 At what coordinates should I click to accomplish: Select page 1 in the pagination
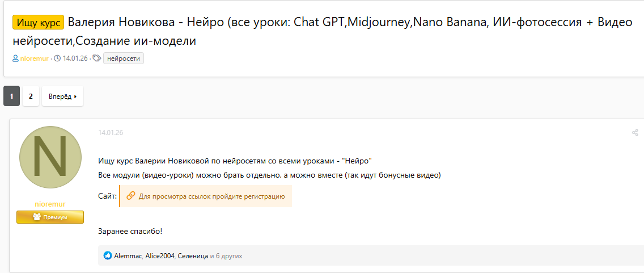coord(11,96)
